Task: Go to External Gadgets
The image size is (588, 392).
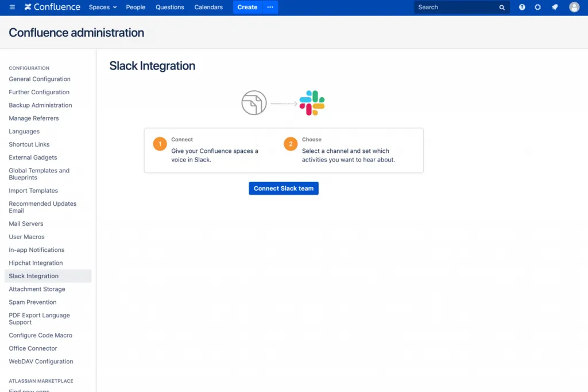Action: point(33,157)
